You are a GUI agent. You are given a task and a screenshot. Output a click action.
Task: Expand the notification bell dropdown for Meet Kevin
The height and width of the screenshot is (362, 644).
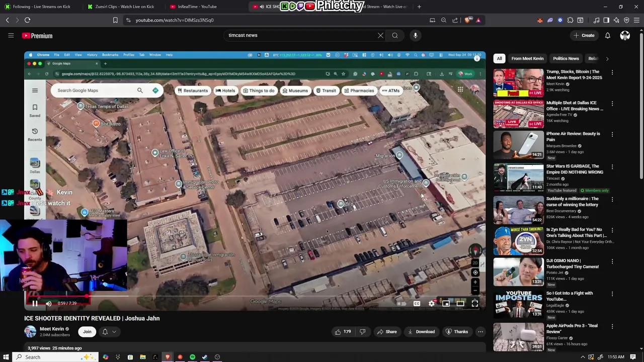click(x=109, y=332)
